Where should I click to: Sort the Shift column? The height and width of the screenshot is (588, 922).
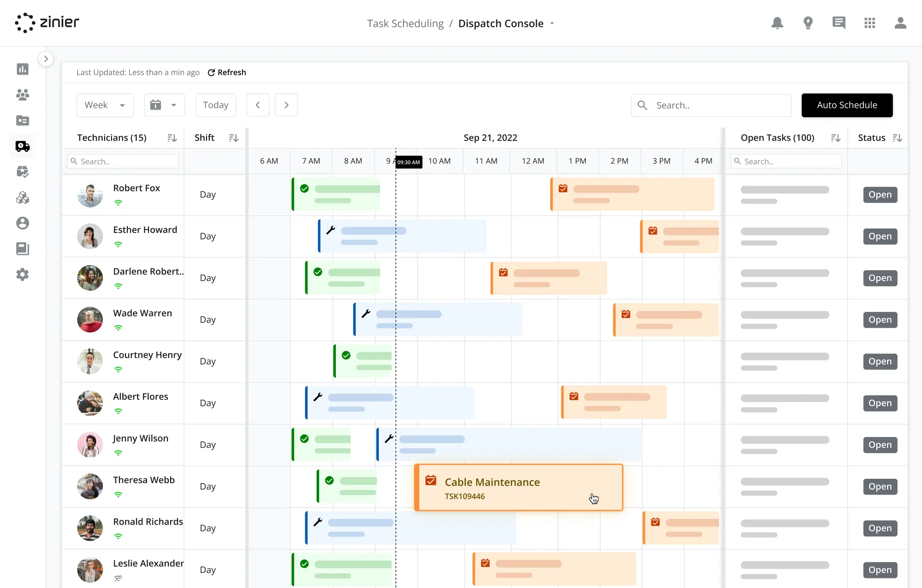point(234,138)
